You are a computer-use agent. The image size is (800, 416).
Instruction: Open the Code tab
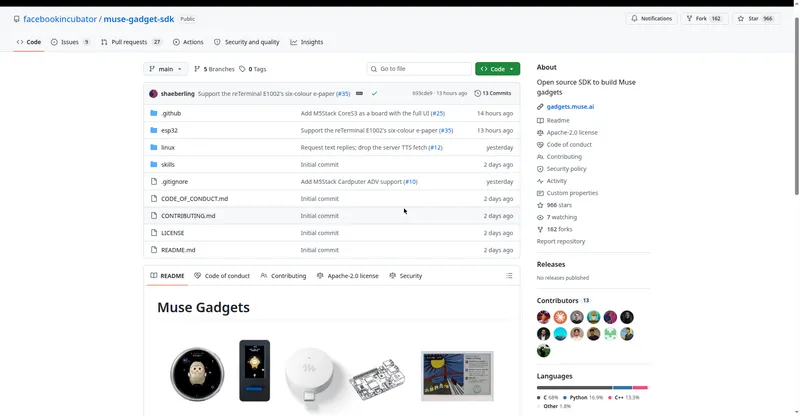point(29,42)
